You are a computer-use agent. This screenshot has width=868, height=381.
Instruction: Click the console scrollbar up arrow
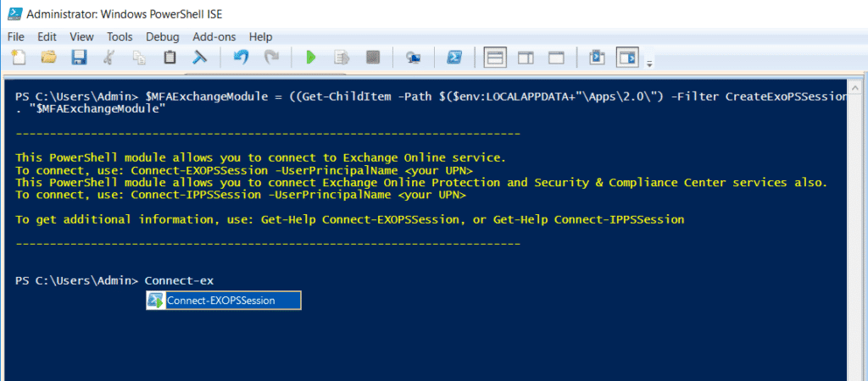click(856, 87)
